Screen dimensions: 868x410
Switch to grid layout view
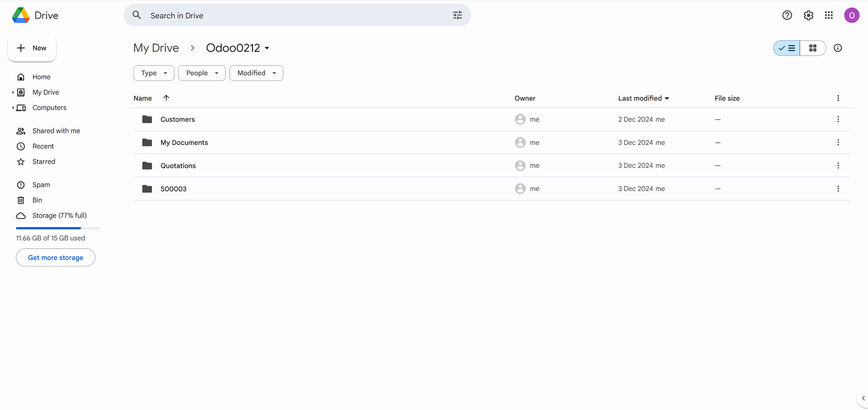click(813, 48)
